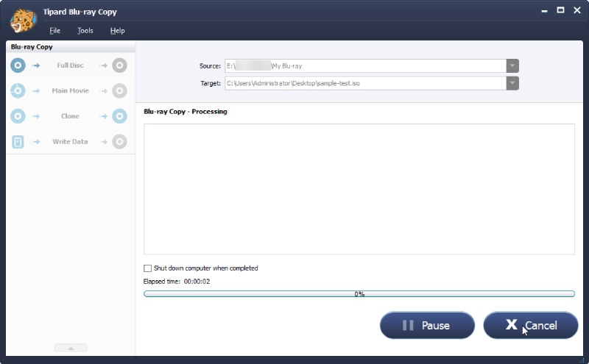Image resolution: width=589 pixels, height=364 pixels.
Task: Click the 'Blu-ray Copy - Processing' heading
Action: tap(186, 112)
